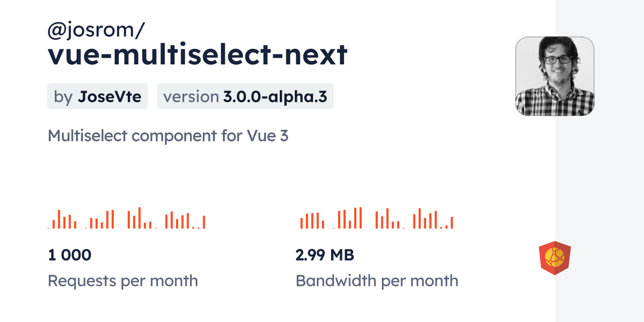Click the "Requests per month" label
The height and width of the screenshot is (322, 644).
123,281
